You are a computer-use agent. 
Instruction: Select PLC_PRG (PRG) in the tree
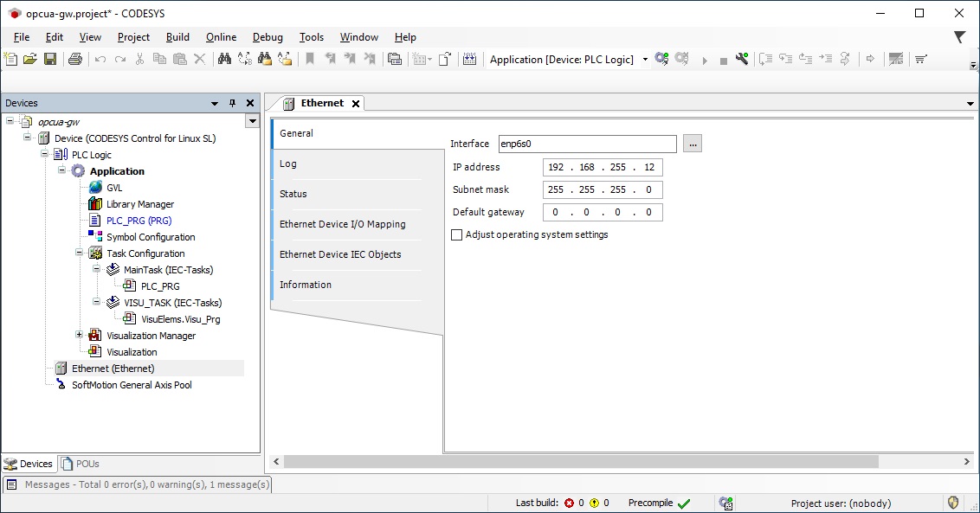tap(139, 221)
